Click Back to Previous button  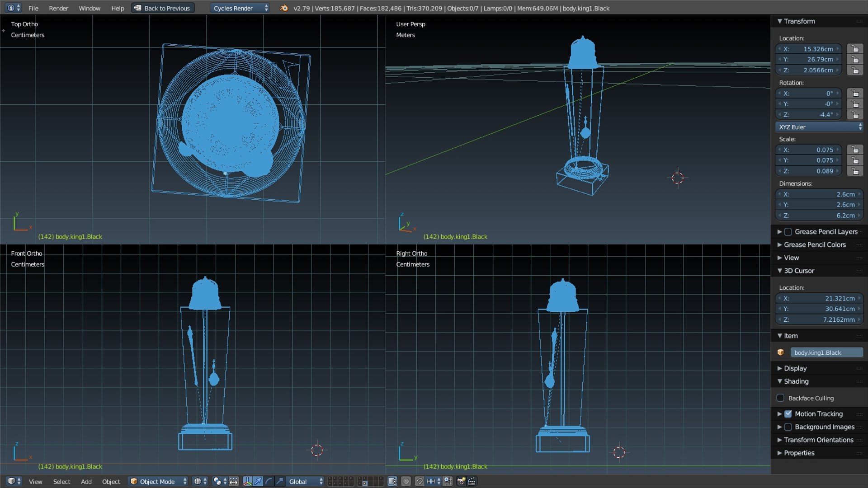click(163, 8)
